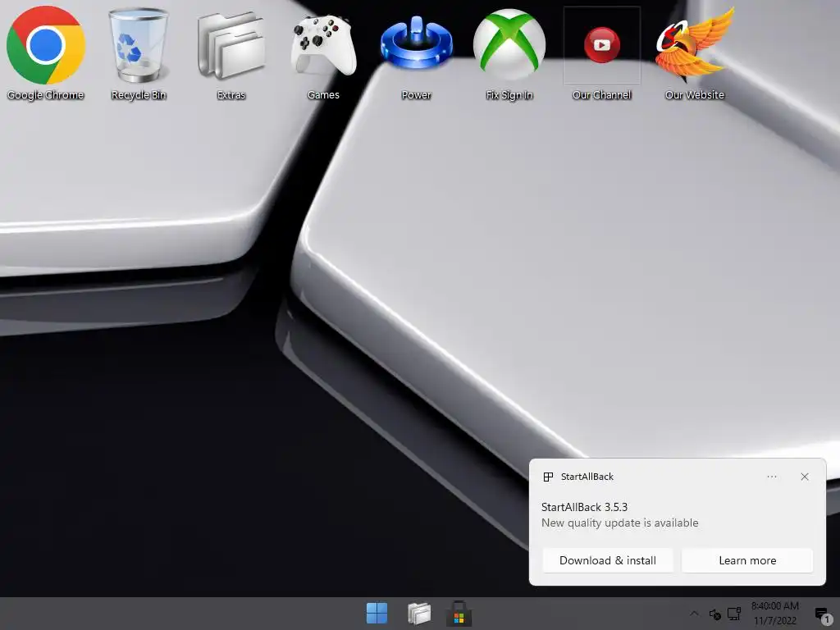This screenshot has height=630, width=840.
Task: Select the Our Channel YouTube icon
Action: (x=601, y=52)
